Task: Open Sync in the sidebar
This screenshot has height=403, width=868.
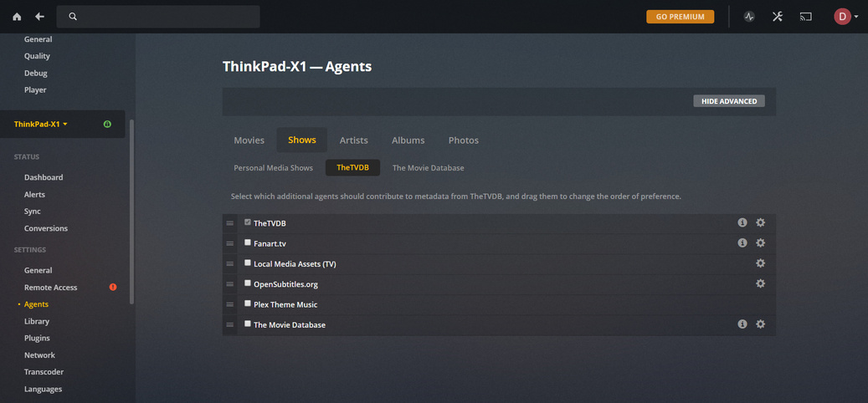Action: point(33,212)
